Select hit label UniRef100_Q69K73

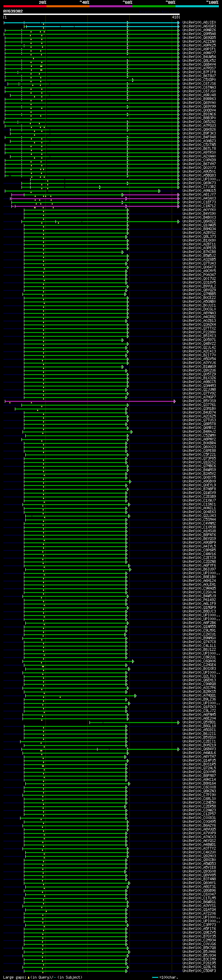199,183
